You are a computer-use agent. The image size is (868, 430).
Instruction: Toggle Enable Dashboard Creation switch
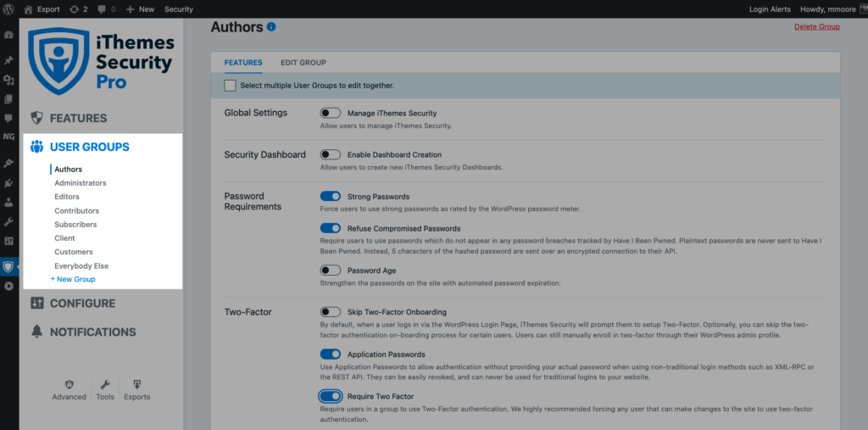(331, 154)
